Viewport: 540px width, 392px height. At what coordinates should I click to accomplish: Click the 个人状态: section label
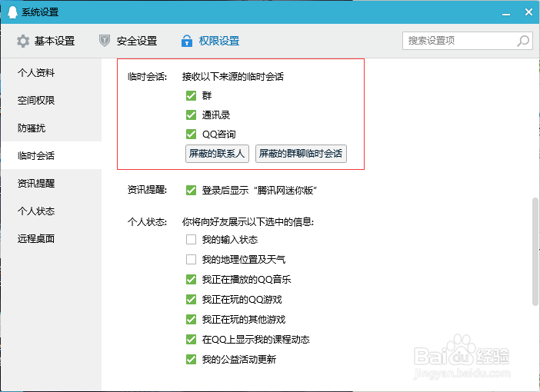147,222
